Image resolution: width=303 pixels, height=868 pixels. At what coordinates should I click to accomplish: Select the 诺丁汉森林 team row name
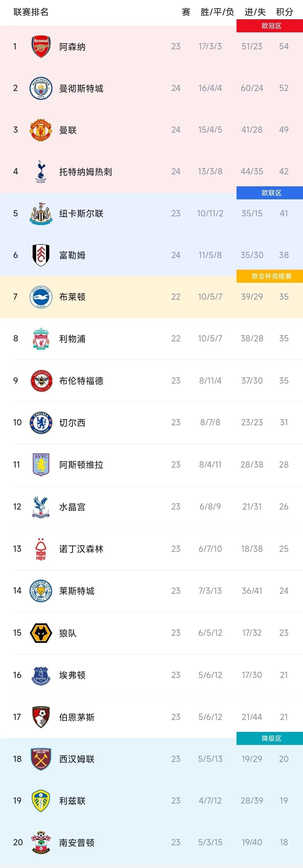81,549
